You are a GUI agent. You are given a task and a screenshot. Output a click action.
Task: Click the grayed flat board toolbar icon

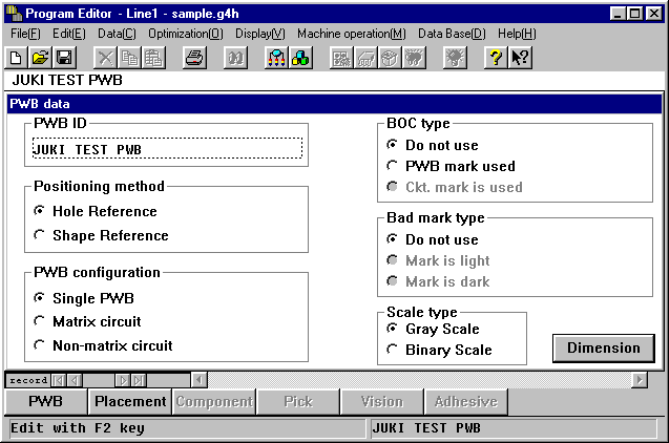point(366,58)
